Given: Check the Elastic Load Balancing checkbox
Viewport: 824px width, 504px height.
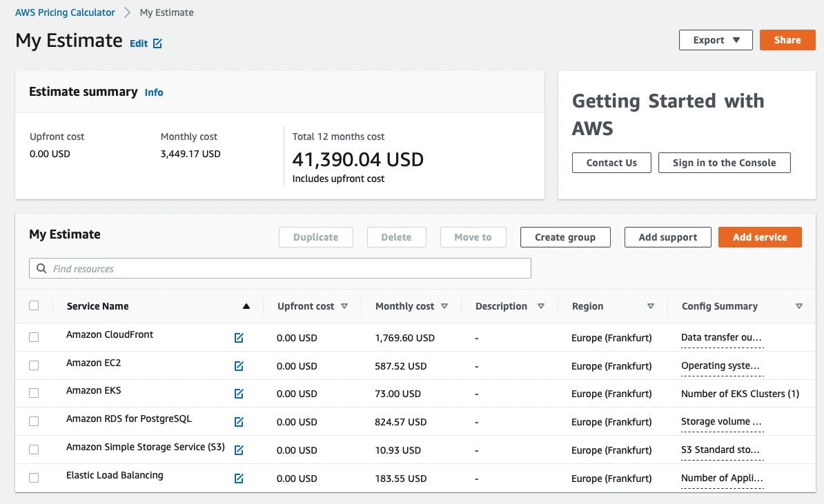Looking at the screenshot, I should (x=34, y=478).
